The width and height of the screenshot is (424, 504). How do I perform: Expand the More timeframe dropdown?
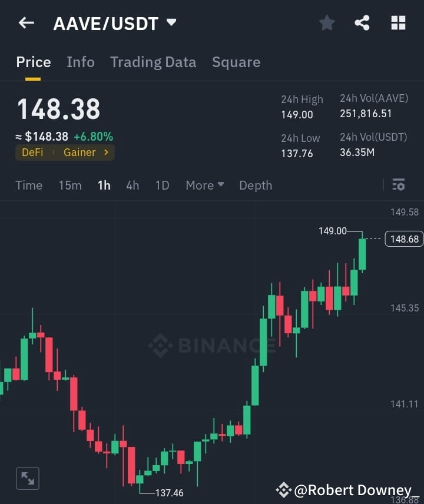pos(204,185)
